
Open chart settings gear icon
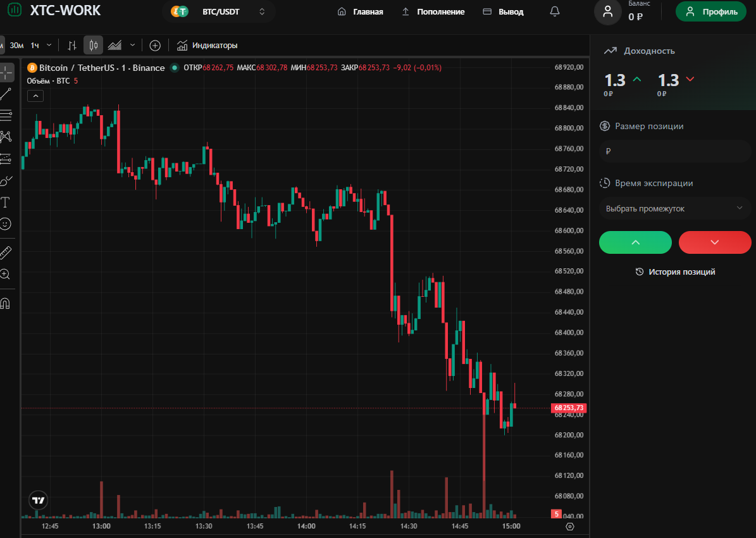pos(569,526)
